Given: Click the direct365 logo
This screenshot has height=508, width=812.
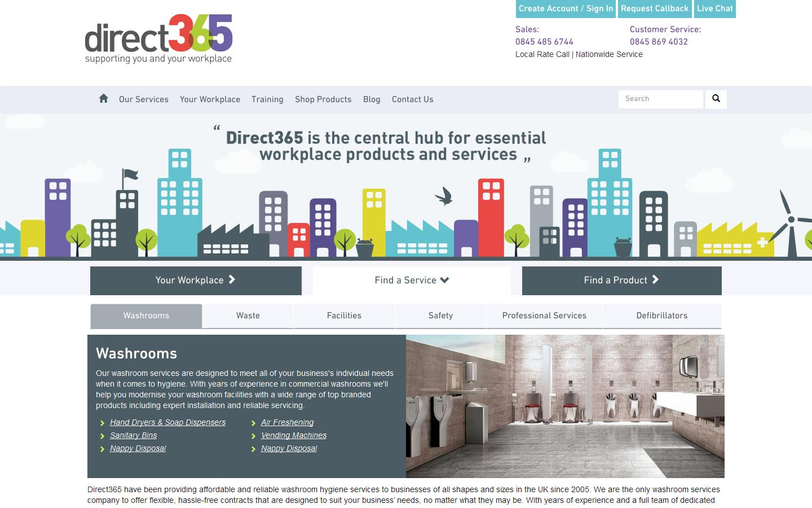Looking at the screenshot, I should (158, 38).
